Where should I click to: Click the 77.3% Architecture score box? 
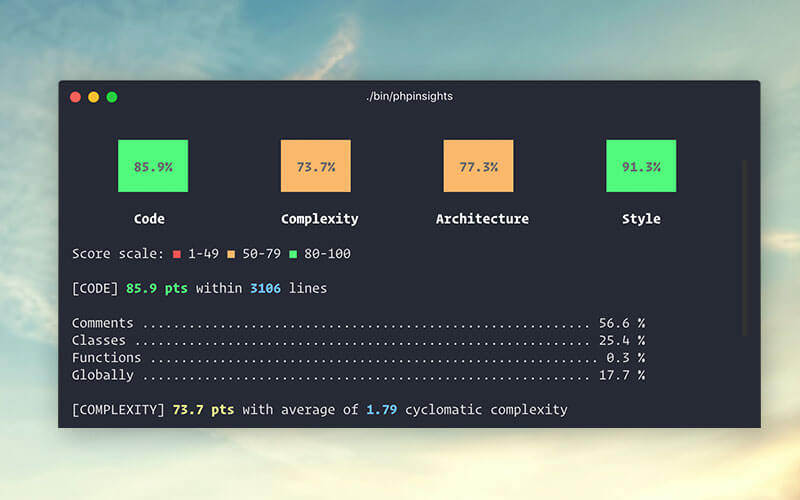tap(478, 166)
